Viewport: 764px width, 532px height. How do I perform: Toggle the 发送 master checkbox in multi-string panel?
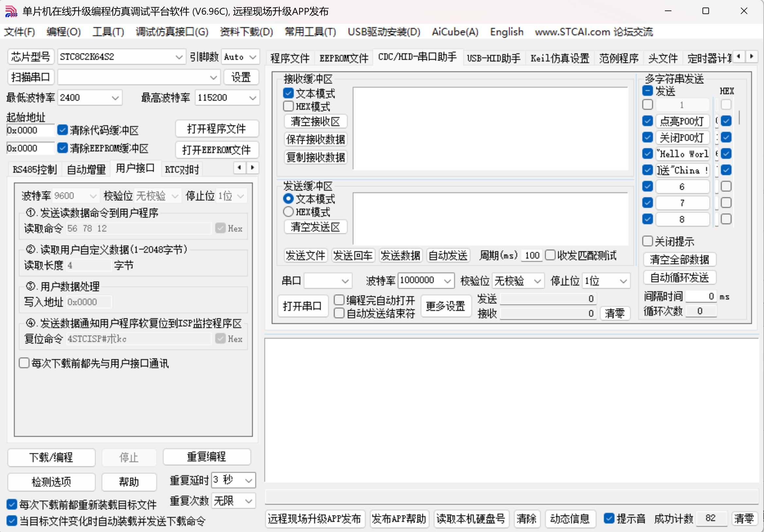pyautogui.click(x=647, y=91)
